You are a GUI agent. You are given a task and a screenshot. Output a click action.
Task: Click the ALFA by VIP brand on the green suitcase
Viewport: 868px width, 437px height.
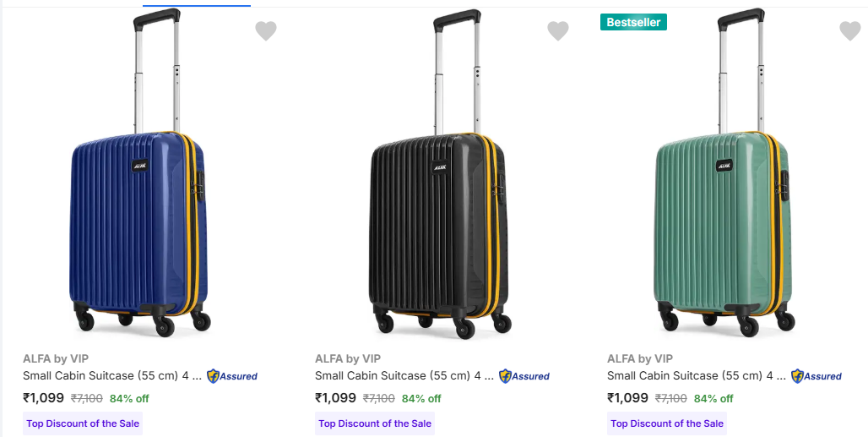(x=640, y=358)
